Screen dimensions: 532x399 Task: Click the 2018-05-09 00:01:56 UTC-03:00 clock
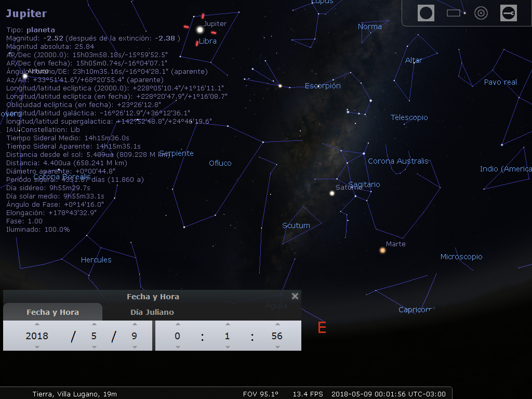point(389,394)
